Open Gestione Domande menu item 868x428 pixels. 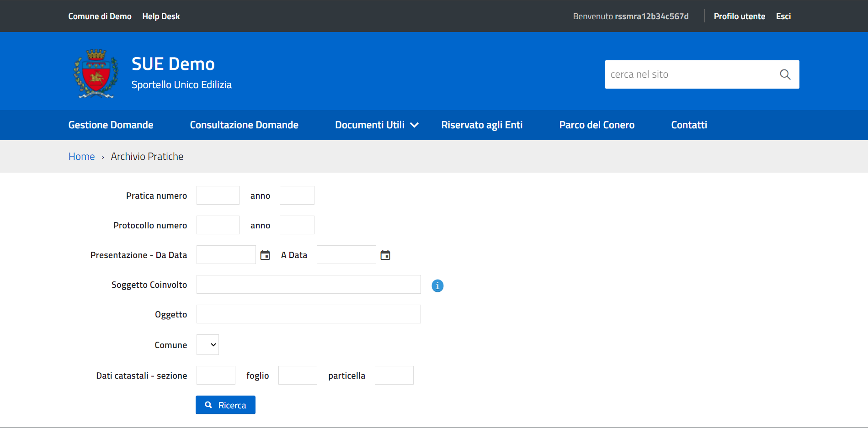(x=111, y=125)
